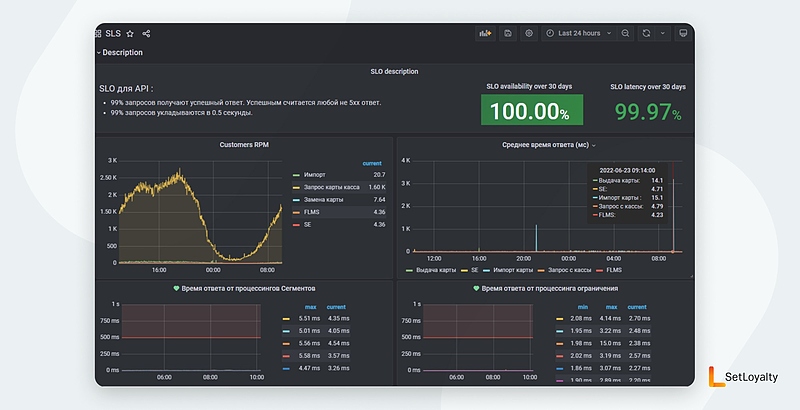Open the Last 24 hours time picker
Viewport: 800px width, 410px height.
[x=579, y=33]
